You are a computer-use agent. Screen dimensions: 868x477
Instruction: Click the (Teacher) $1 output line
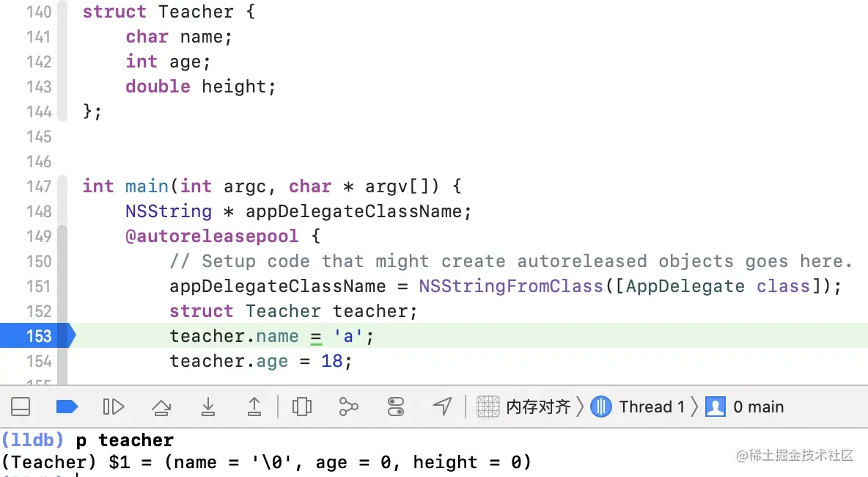(x=266, y=462)
